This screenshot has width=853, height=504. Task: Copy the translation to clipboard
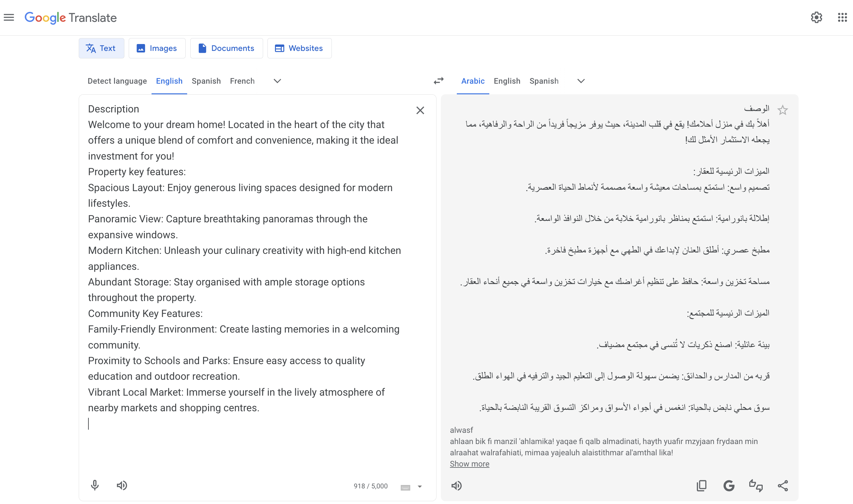click(x=701, y=486)
